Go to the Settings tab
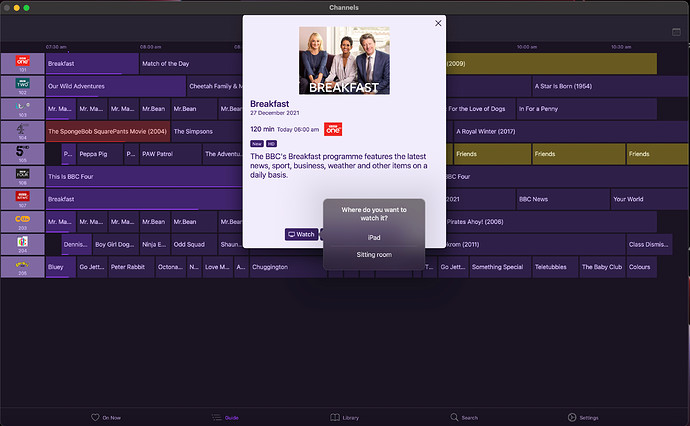Image resolution: width=690 pixels, height=426 pixels. click(x=583, y=417)
